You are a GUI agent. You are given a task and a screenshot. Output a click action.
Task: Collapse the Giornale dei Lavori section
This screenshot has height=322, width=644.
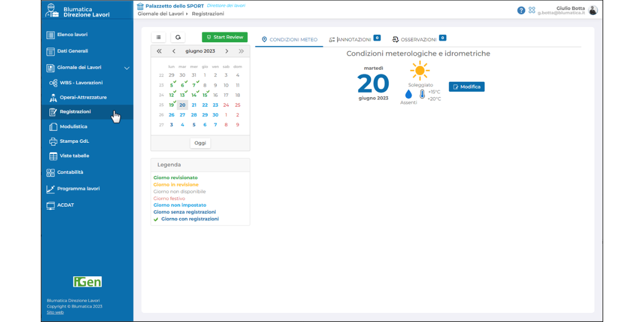point(127,68)
